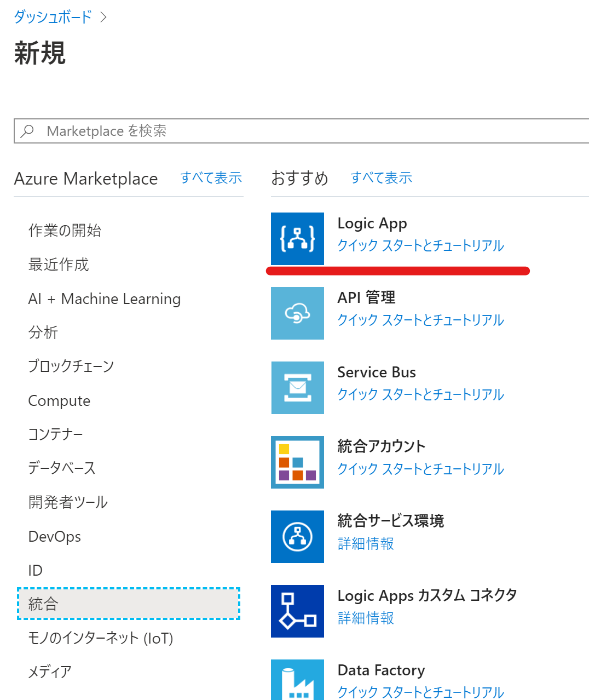The height and width of the screenshot is (700, 589).
Task: Open the Logic App icon tile
Action: [297, 239]
